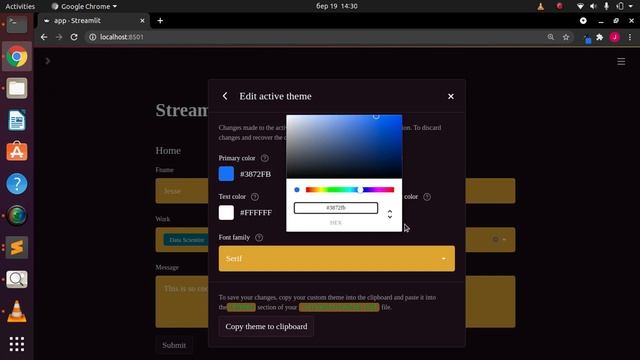This screenshot has width=640, height=360.
Task: Open the Serif font family dropdown
Action: point(336,258)
